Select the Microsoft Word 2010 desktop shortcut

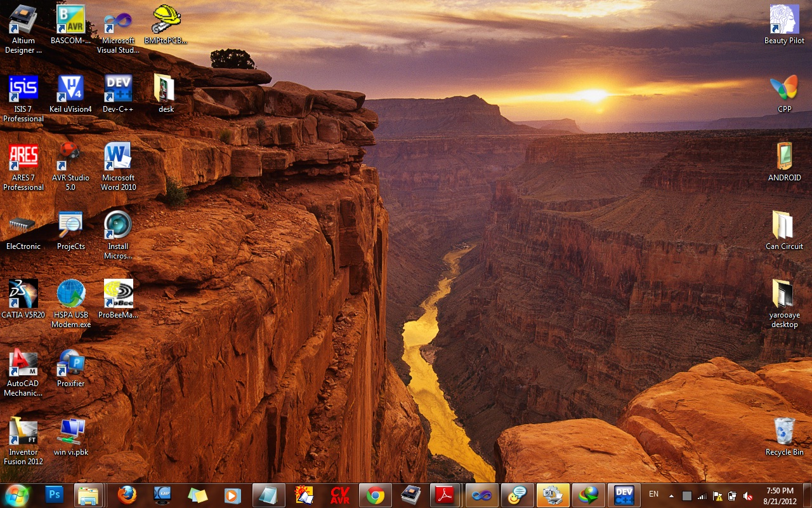tap(118, 167)
